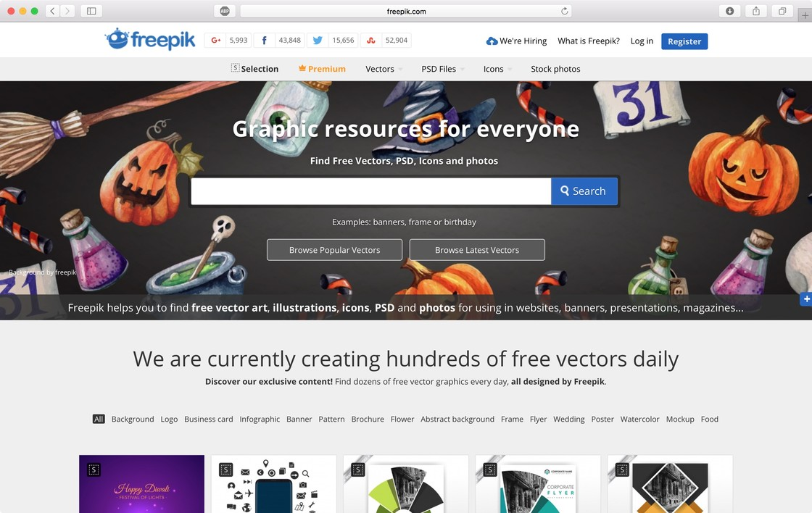
Task: Click the StumbleUpon share icon
Action: 370,41
